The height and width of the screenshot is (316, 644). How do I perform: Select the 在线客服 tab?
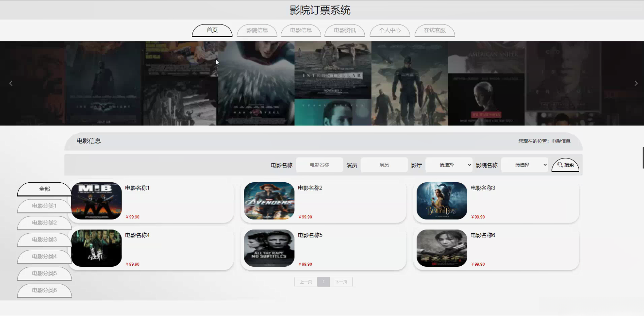coord(435,30)
